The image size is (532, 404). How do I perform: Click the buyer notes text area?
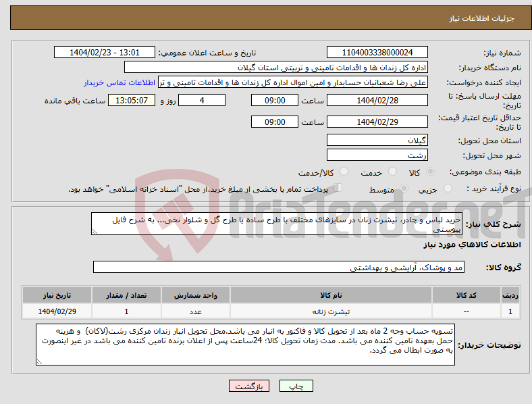(x=245, y=345)
